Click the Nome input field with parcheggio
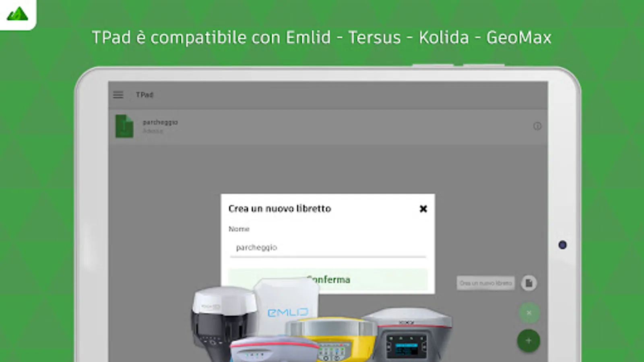The image size is (644, 362). coord(328,247)
